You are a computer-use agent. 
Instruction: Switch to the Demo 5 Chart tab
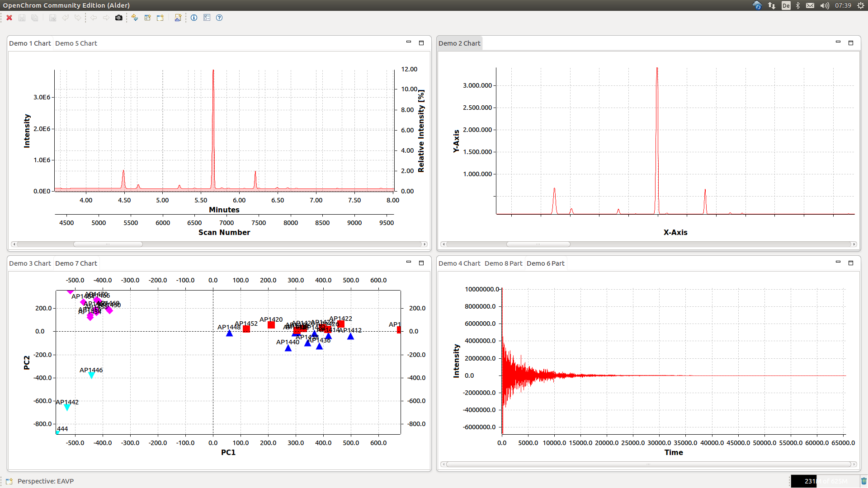76,43
